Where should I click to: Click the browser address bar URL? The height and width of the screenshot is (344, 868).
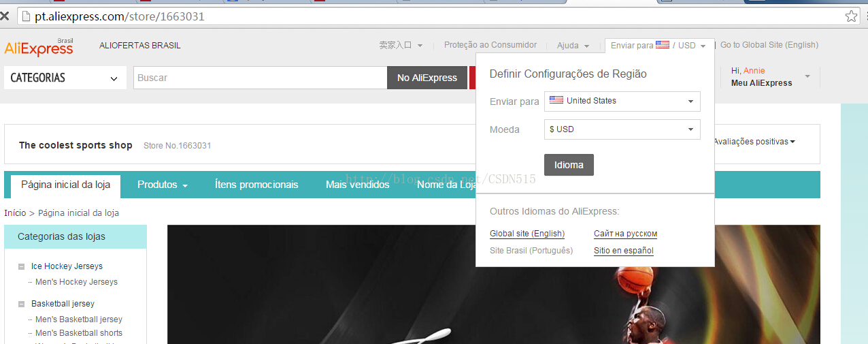pyautogui.click(x=120, y=16)
